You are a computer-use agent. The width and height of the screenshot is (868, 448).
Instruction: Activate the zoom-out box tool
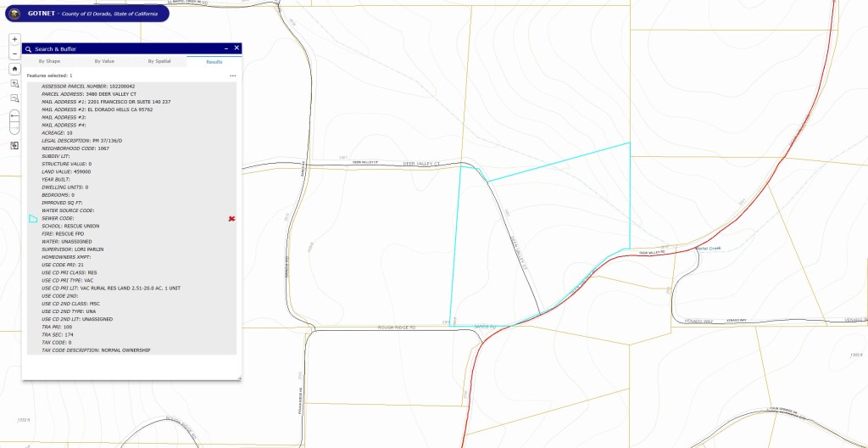[x=14, y=98]
